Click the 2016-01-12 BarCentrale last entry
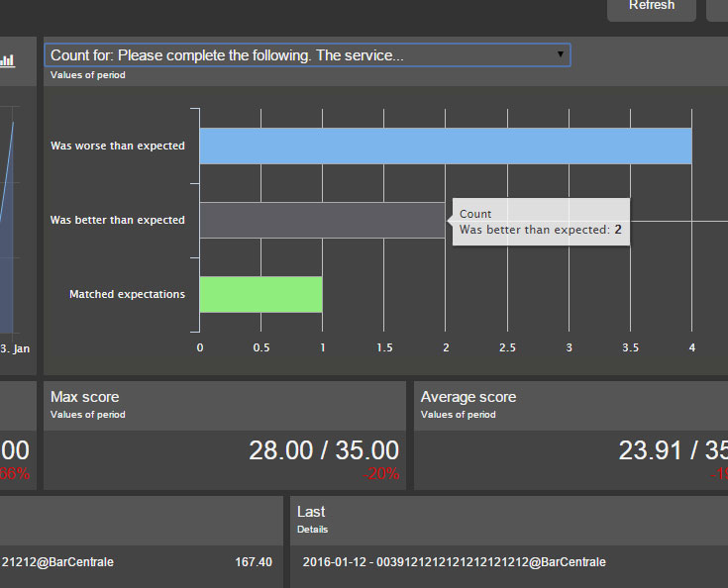 pyautogui.click(x=454, y=562)
